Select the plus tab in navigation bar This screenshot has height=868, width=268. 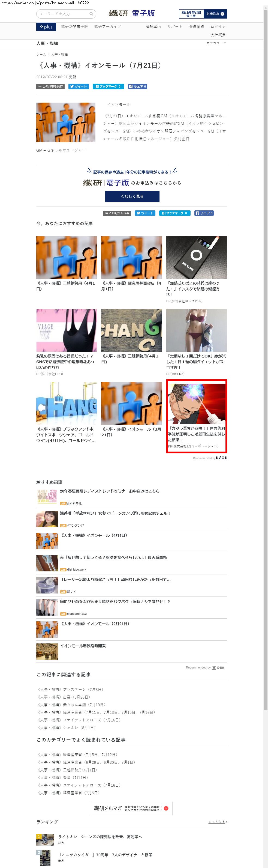pos(46,27)
